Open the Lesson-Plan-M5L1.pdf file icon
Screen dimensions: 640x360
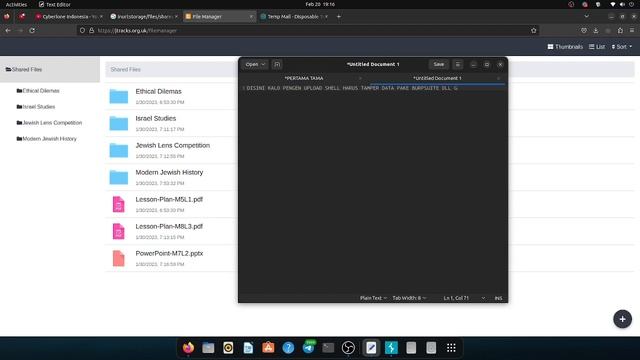tap(118, 204)
